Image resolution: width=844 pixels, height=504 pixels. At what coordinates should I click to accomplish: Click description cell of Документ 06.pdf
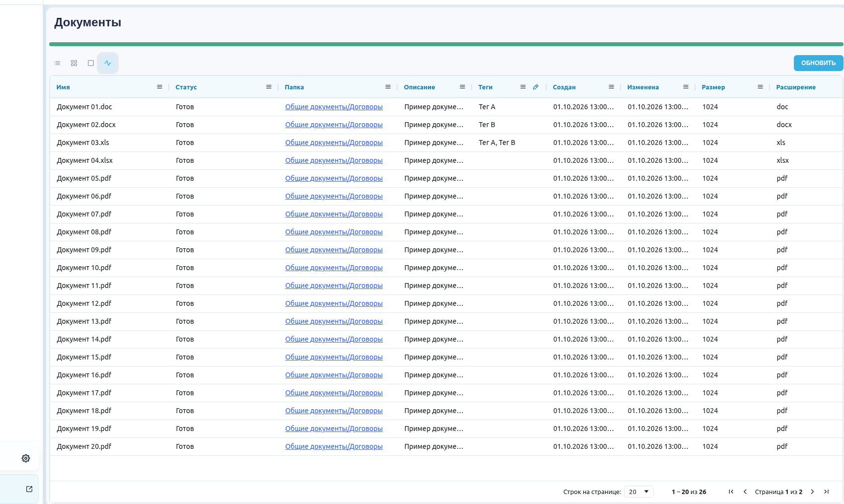coord(434,196)
